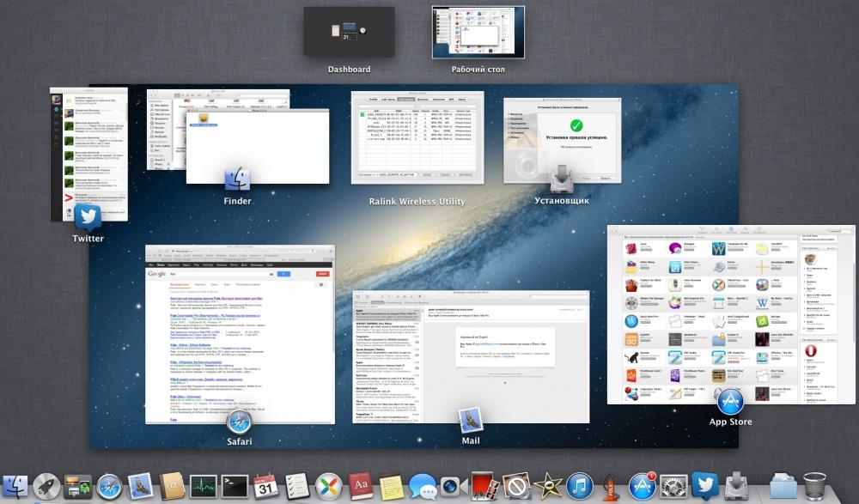Launch Photo Booth from the Dock
The width and height of the screenshot is (859, 504).
coord(485,487)
